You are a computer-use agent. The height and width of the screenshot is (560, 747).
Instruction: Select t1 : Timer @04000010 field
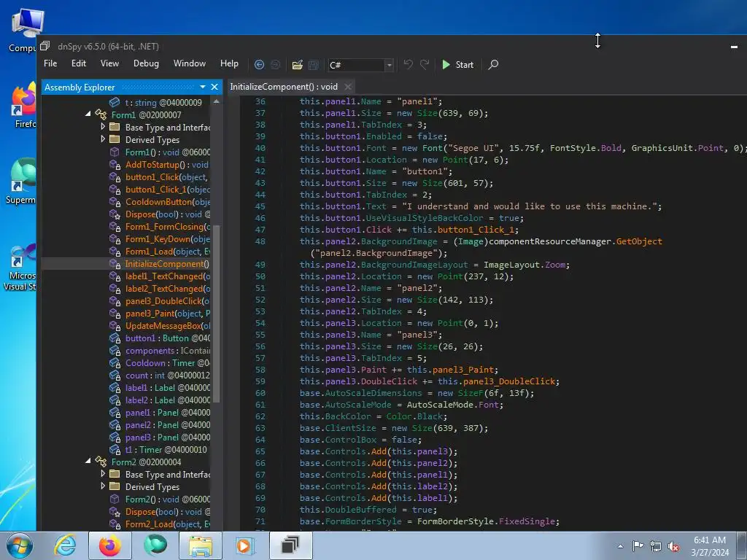pos(166,449)
